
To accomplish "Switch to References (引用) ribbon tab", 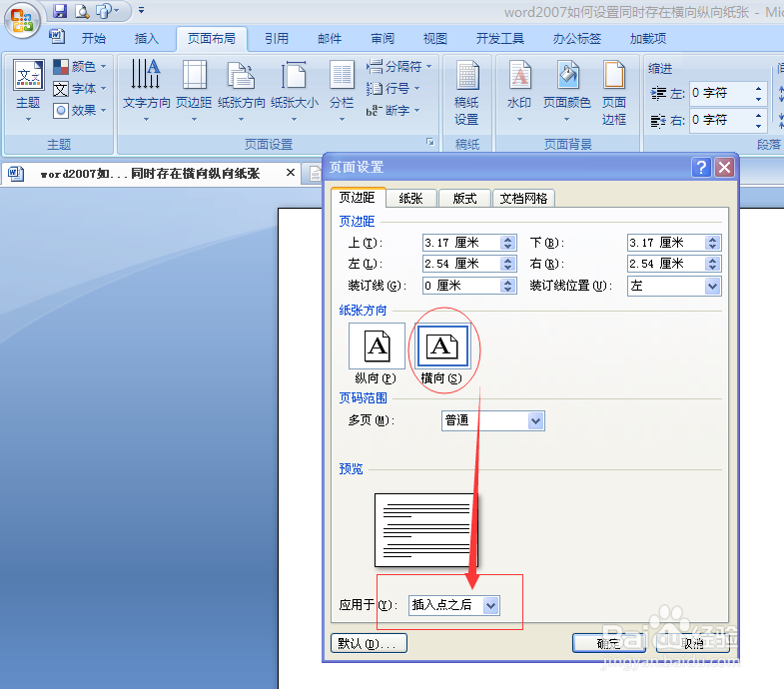I will point(277,39).
